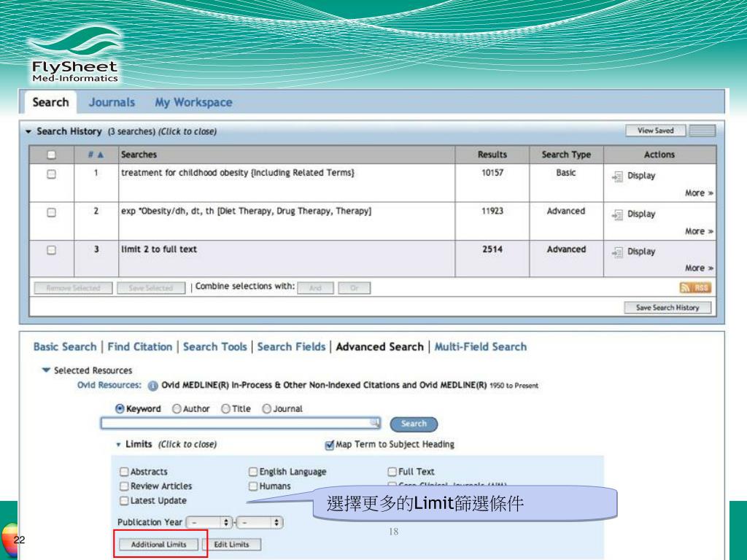Collapse the Search History panel

[x=28, y=131]
